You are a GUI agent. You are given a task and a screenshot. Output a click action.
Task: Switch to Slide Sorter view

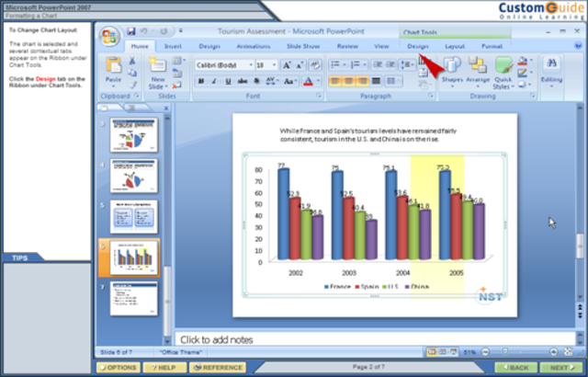point(443,352)
